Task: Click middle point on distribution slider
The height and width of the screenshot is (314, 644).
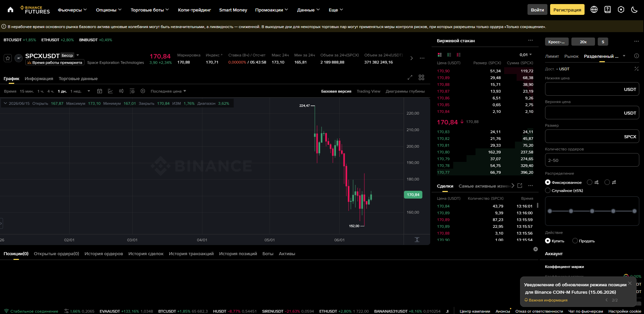Action: coord(592,211)
